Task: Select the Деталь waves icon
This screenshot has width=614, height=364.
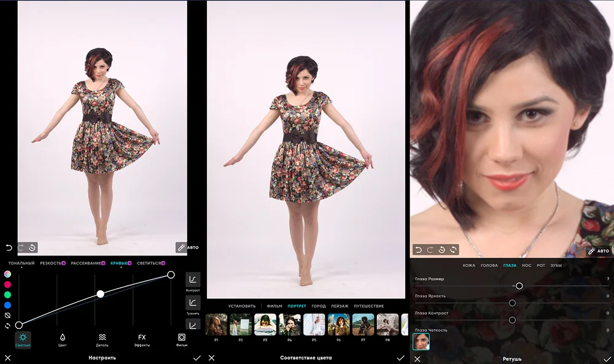Action: (x=102, y=338)
